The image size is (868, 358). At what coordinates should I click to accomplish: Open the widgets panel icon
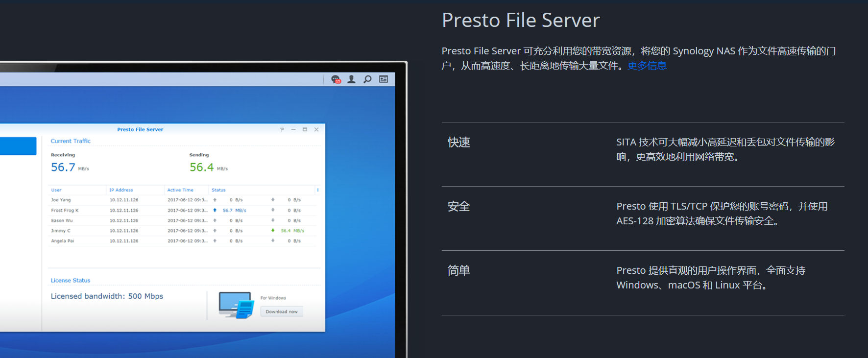pyautogui.click(x=384, y=79)
